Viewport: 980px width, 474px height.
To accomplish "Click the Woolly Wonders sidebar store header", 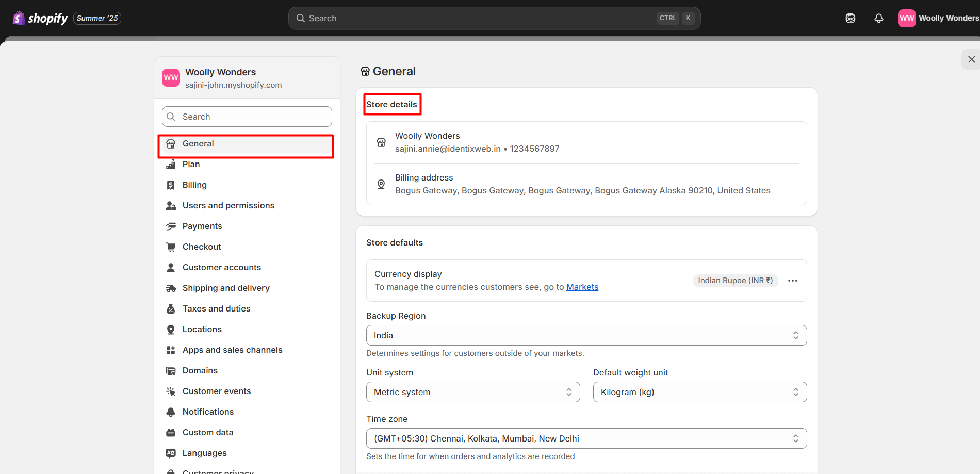I will coord(247,78).
